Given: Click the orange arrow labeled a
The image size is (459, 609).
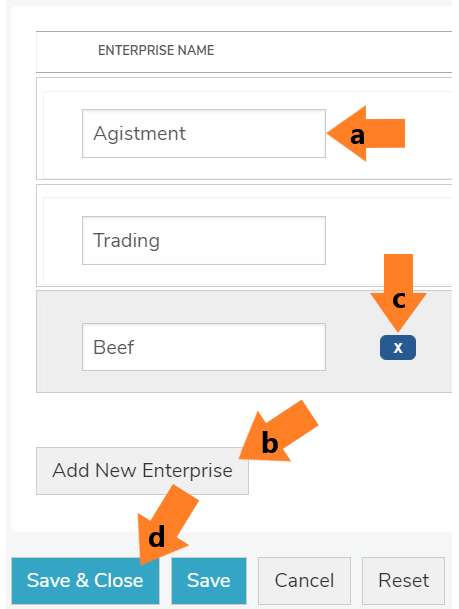Looking at the screenshot, I should [366, 133].
